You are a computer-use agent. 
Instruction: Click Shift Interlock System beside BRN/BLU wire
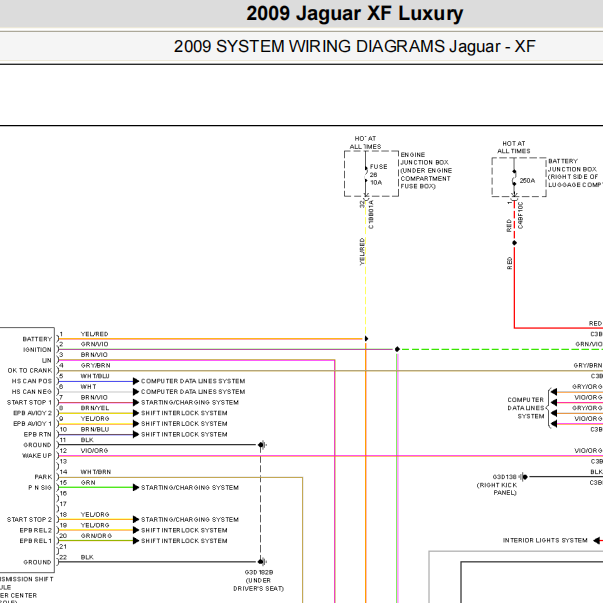(x=184, y=434)
